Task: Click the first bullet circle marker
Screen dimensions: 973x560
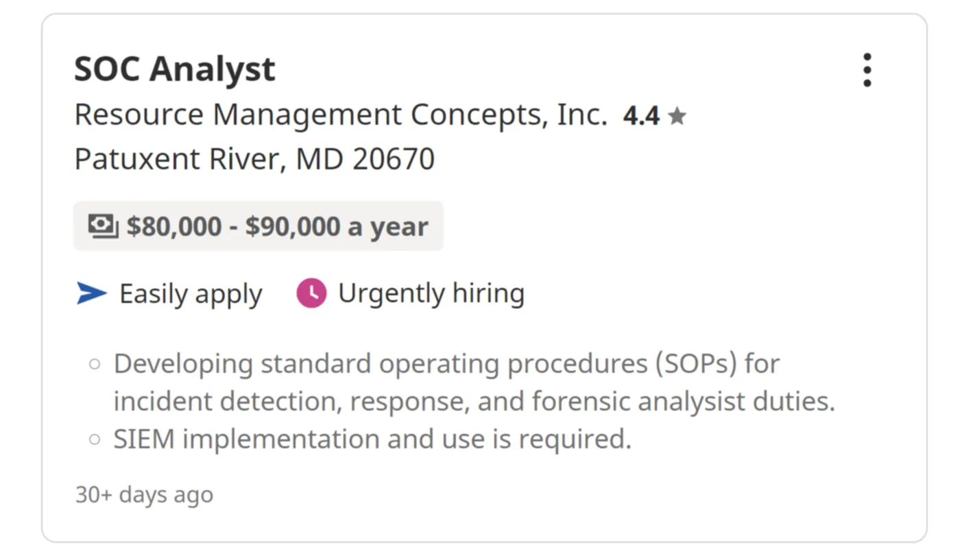Action: (x=95, y=364)
